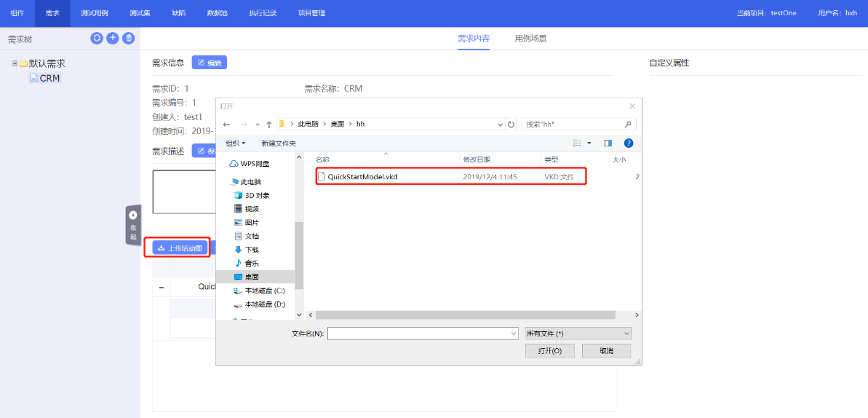This screenshot has width=868, height=418.
Task: Click the refresh icon in 需求树 panel
Action: click(x=97, y=39)
